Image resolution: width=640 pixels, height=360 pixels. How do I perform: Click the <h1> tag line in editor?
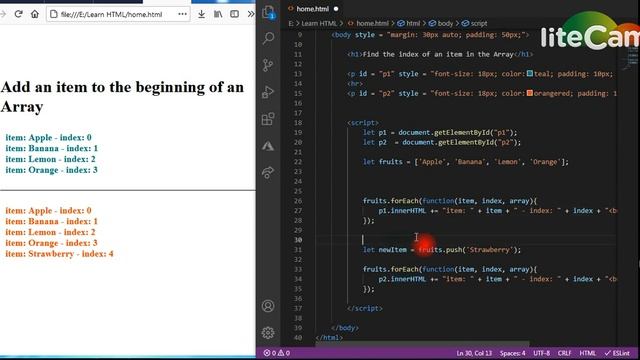440,54
